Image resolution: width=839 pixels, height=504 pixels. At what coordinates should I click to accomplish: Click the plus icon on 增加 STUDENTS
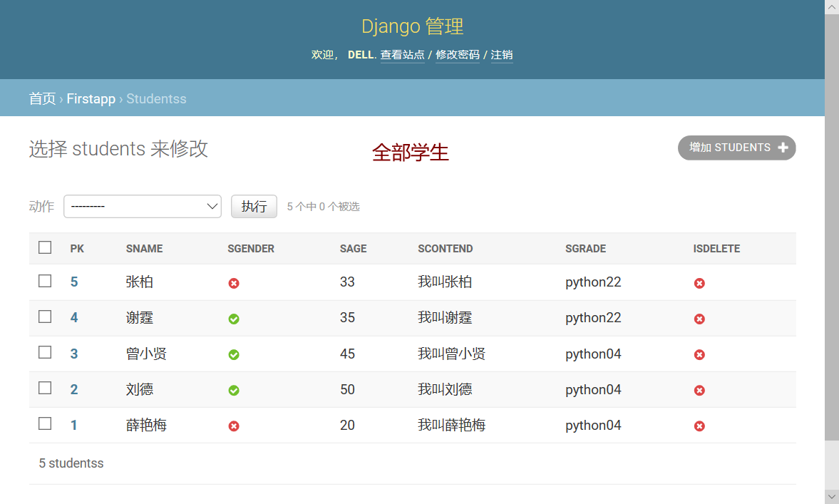[x=783, y=148]
